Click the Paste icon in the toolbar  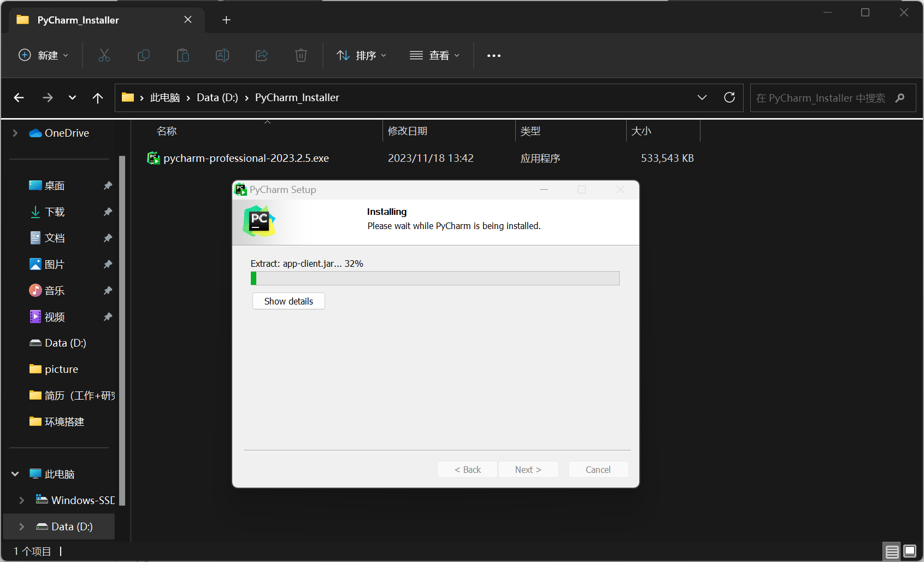pyautogui.click(x=183, y=55)
